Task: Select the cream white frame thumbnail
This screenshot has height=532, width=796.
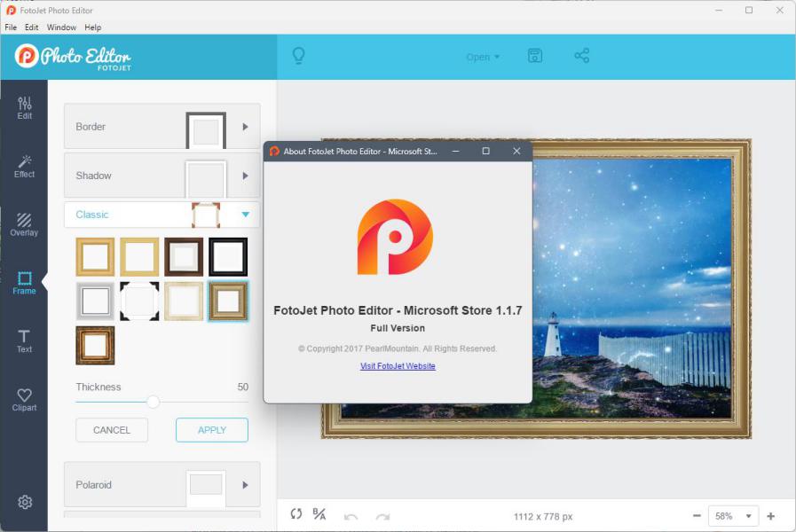Action: coord(184,301)
